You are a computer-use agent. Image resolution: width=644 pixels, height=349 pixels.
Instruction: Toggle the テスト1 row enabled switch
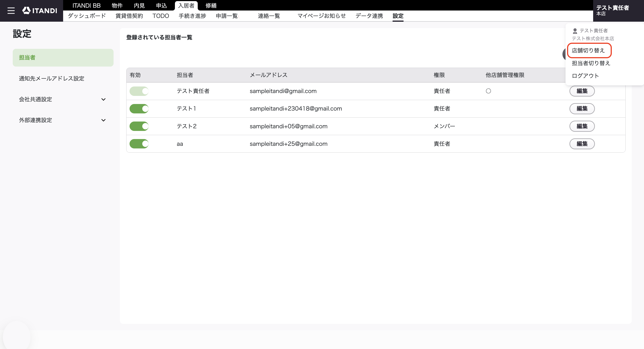click(139, 109)
